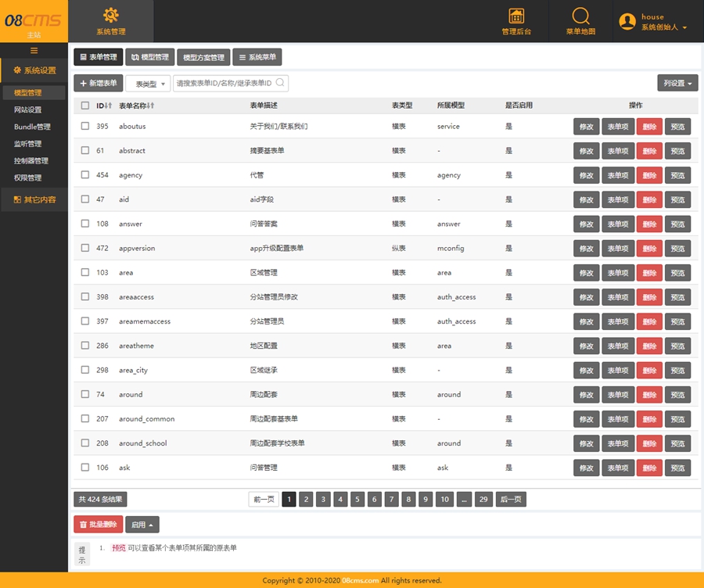Viewport: 704px width, 588px height.
Task: Click the 修改 button for aboutus
Action: click(587, 126)
